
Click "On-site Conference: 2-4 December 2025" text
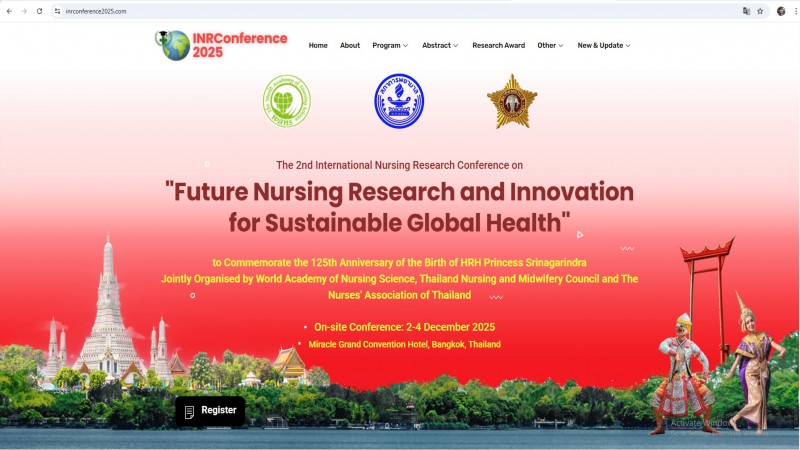point(405,327)
